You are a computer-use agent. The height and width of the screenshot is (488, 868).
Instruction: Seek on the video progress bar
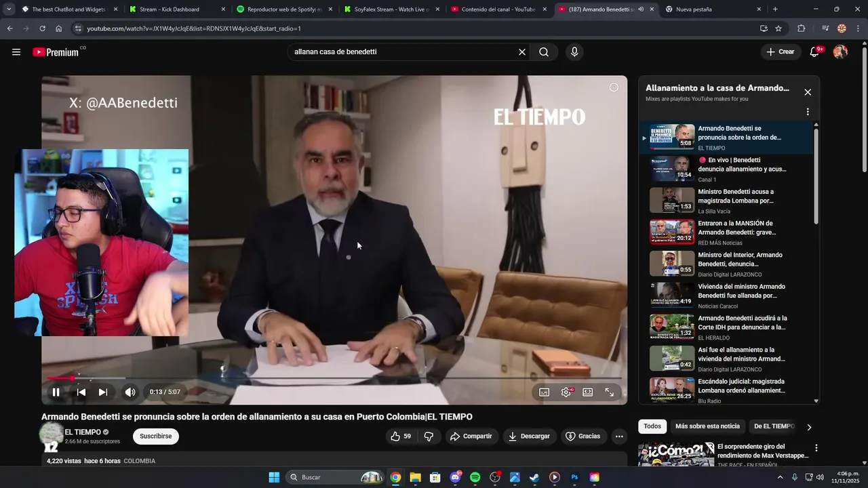tap(334, 378)
